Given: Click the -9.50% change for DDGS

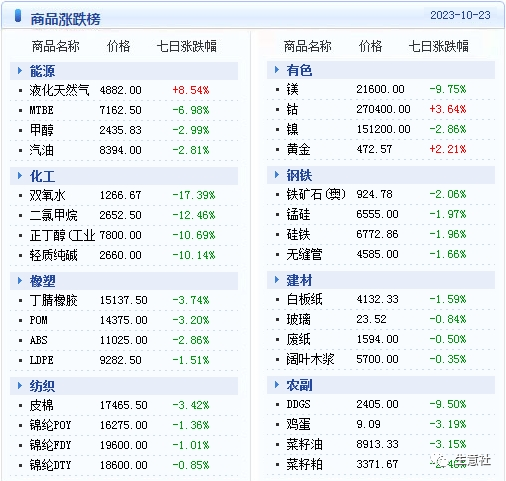Looking at the screenshot, I should click(x=448, y=404).
